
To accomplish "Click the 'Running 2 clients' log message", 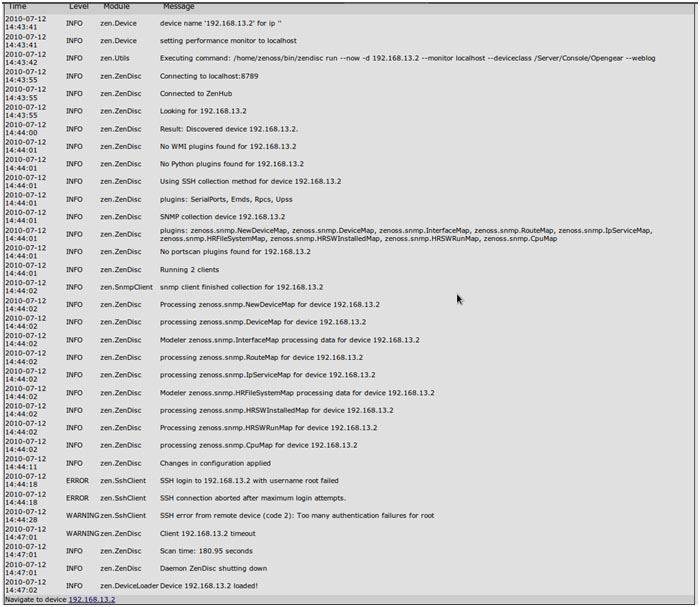I will click(x=189, y=270).
